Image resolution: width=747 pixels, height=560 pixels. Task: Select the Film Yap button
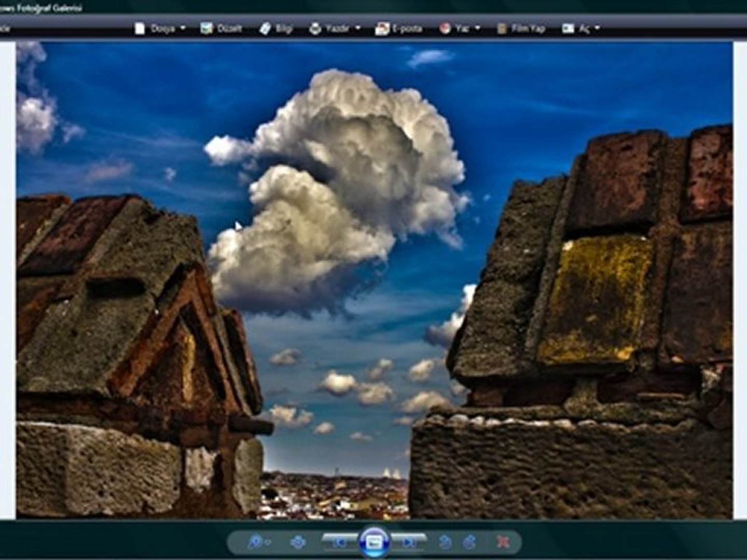pyautogui.click(x=521, y=29)
